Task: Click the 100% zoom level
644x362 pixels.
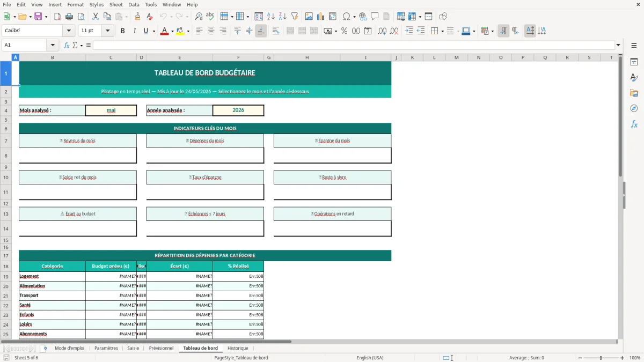Action: pos(634,358)
